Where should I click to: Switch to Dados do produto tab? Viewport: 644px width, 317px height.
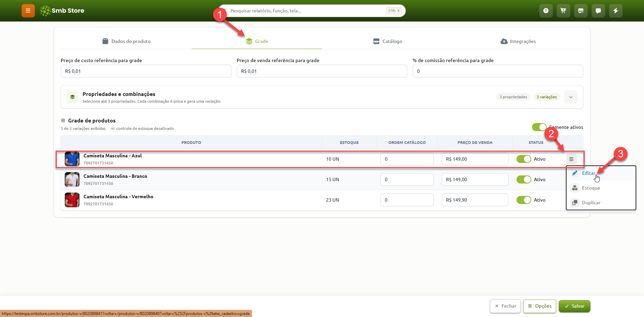coord(126,41)
